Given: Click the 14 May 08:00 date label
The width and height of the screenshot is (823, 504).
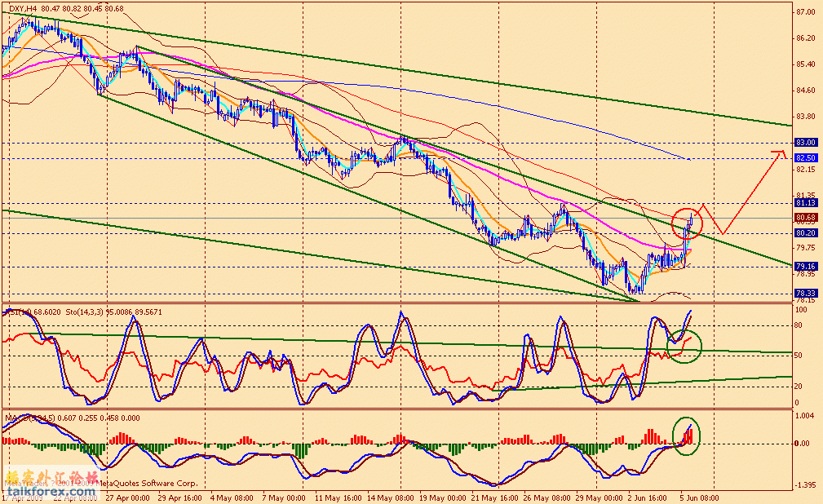Looking at the screenshot, I should 389,497.
